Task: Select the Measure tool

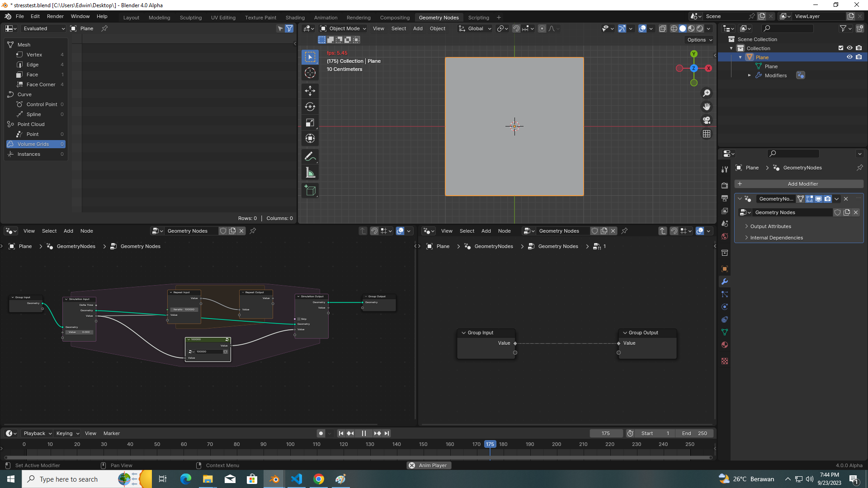Action: coord(310,173)
